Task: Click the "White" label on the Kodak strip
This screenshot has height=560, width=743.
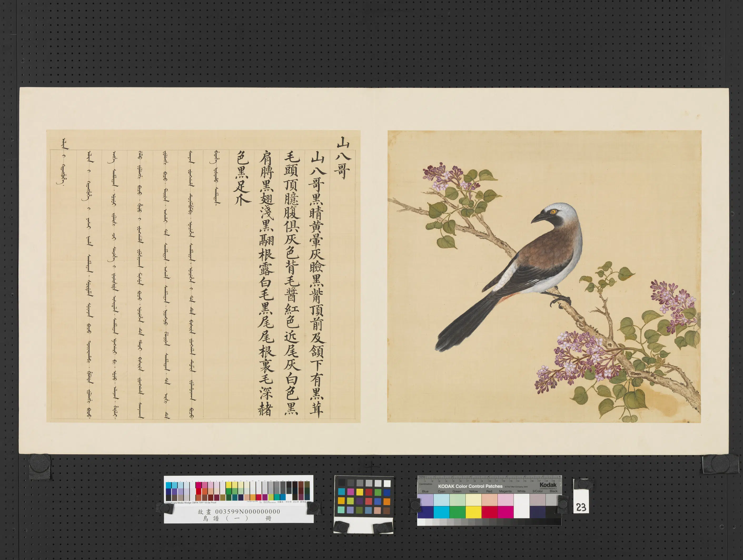Action: (x=521, y=491)
